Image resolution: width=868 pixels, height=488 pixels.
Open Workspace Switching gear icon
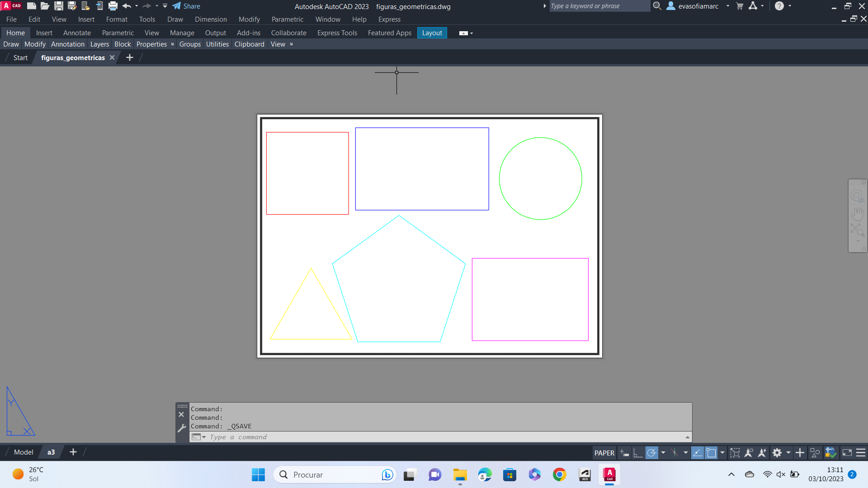777,453
